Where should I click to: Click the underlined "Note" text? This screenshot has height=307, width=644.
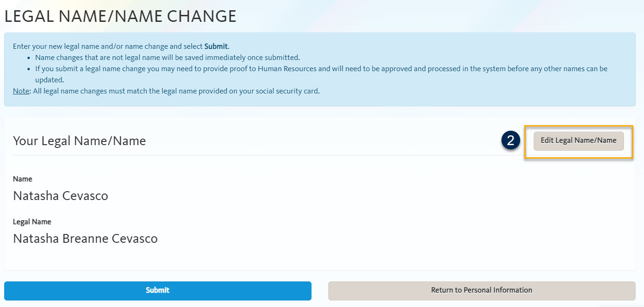21,91
